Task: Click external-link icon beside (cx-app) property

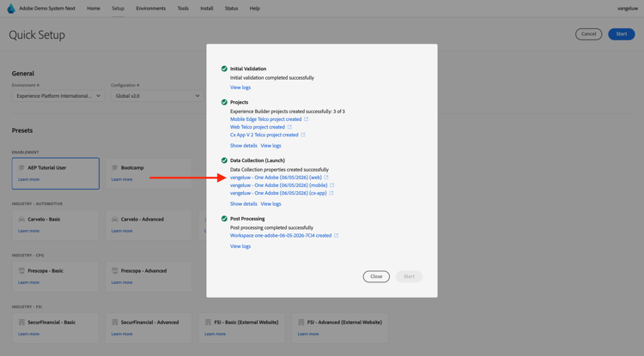Action: pyautogui.click(x=331, y=193)
